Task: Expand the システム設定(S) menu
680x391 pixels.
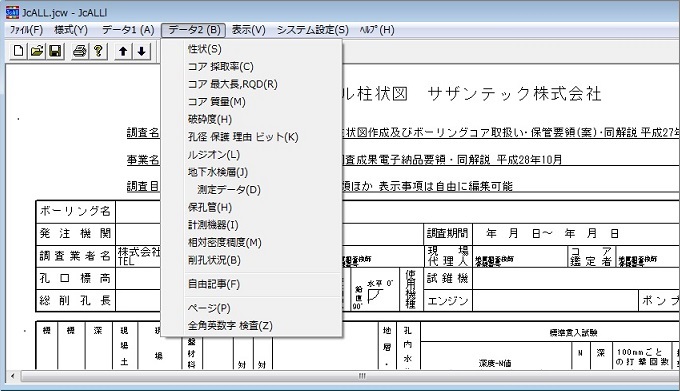Action: (313, 30)
